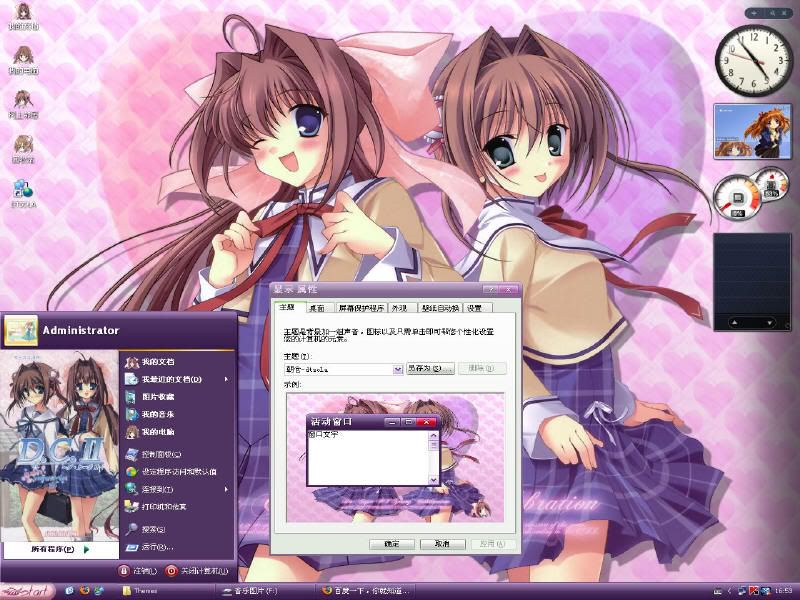The image size is (800, 600).
Task: Expand the 我最近的文档 submenu
Action: click(226, 379)
